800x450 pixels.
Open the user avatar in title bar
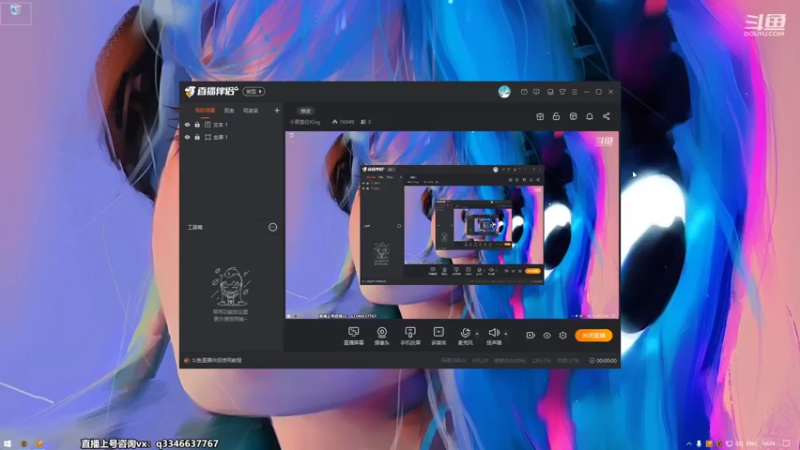pos(504,91)
